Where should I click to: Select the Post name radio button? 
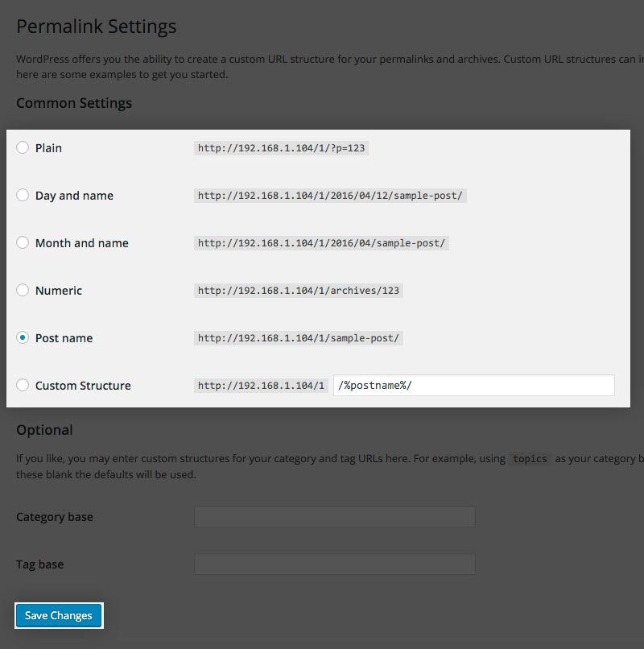(x=23, y=337)
